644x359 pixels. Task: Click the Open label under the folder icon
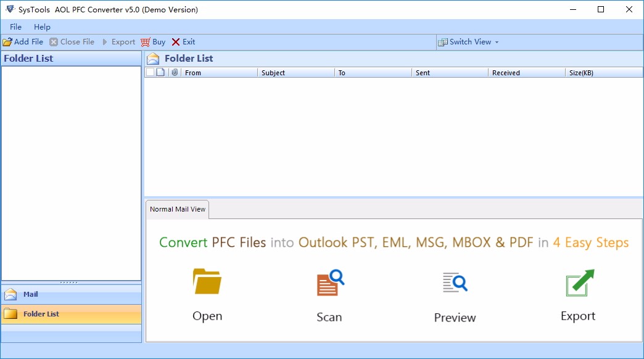point(207,316)
